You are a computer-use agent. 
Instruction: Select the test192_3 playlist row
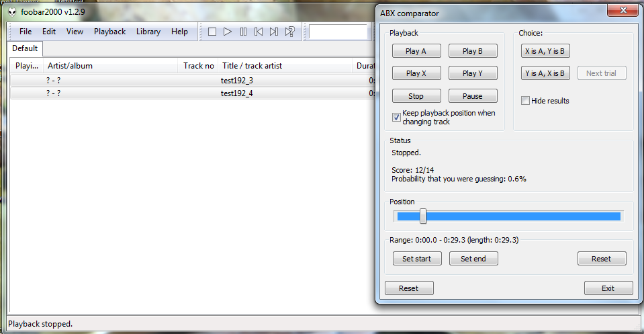click(x=193, y=81)
